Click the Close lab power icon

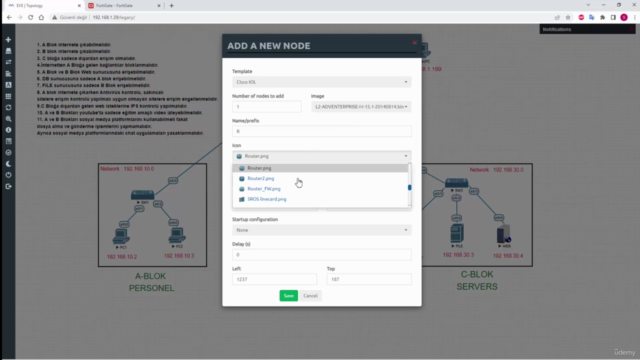point(8,175)
